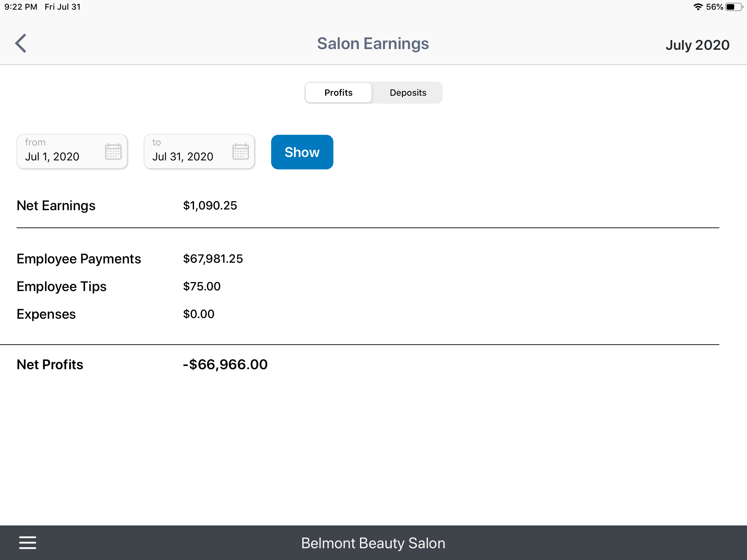Tap the battery status icon

(734, 7)
